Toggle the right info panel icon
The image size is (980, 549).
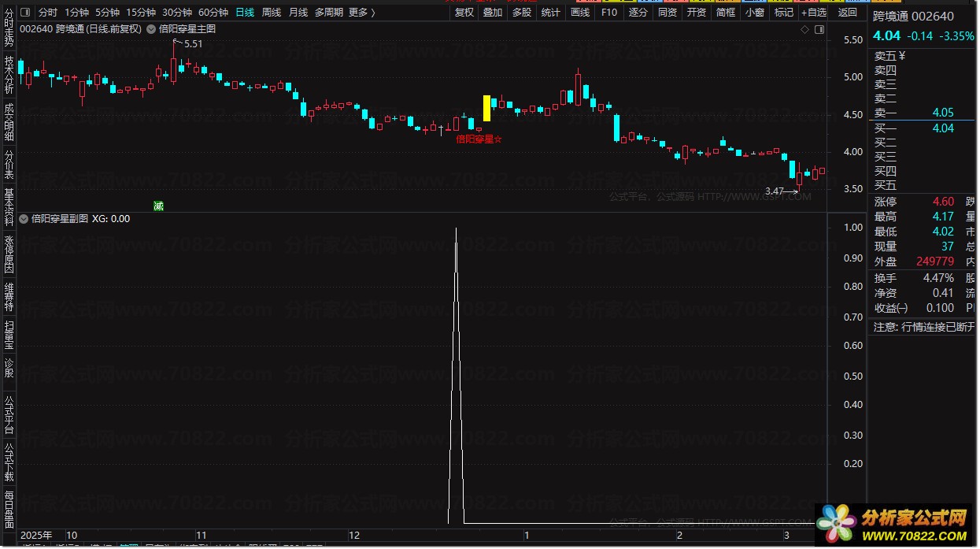(819, 29)
